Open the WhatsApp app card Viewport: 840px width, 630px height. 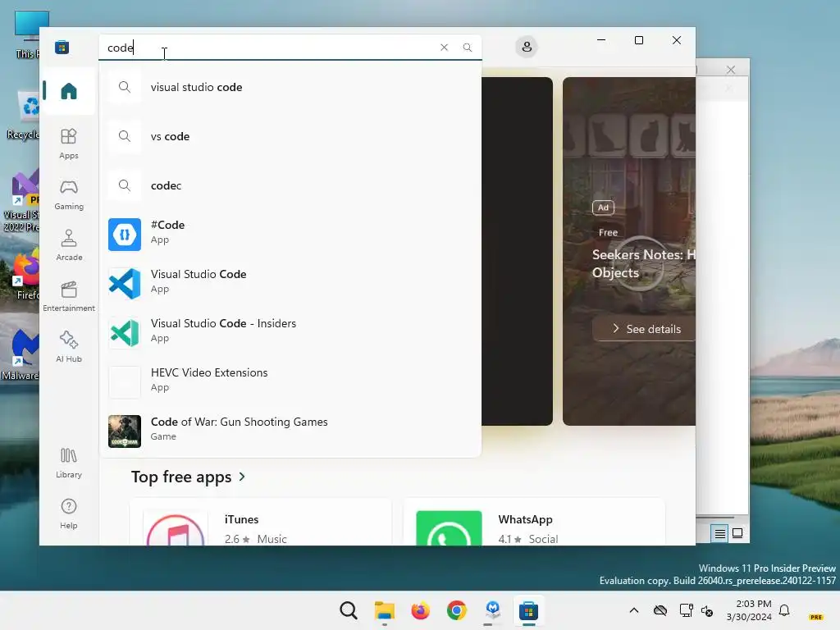pos(534,522)
